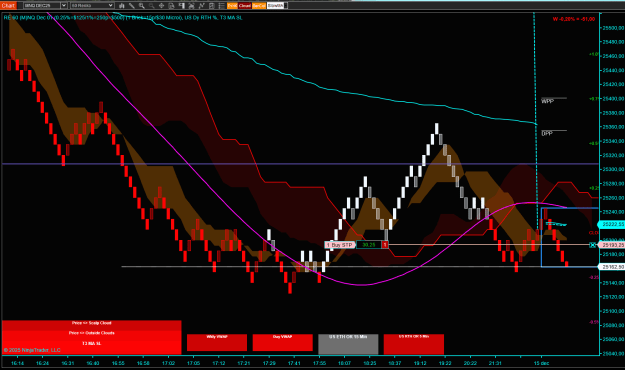
Task: Click the orange BarCol toolbar button
Action: tap(259, 6)
